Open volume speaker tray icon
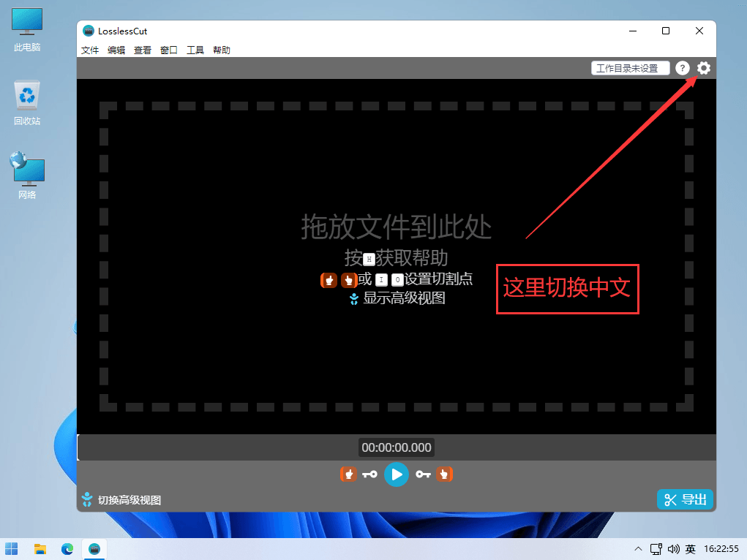The image size is (747, 560). click(673, 549)
